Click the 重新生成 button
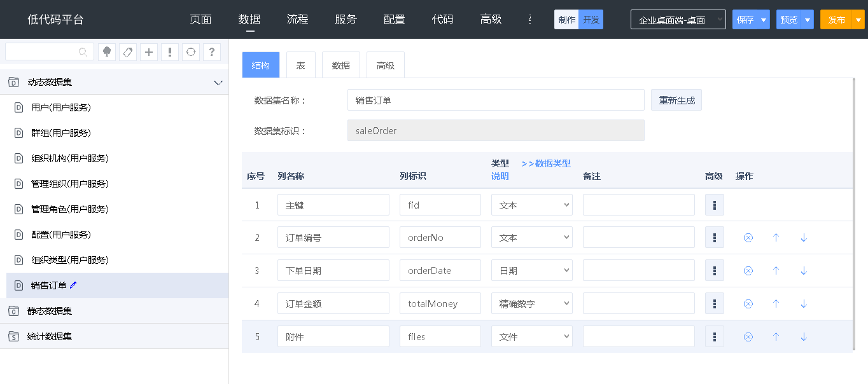This screenshot has height=384, width=868. click(x=676, y=100)
